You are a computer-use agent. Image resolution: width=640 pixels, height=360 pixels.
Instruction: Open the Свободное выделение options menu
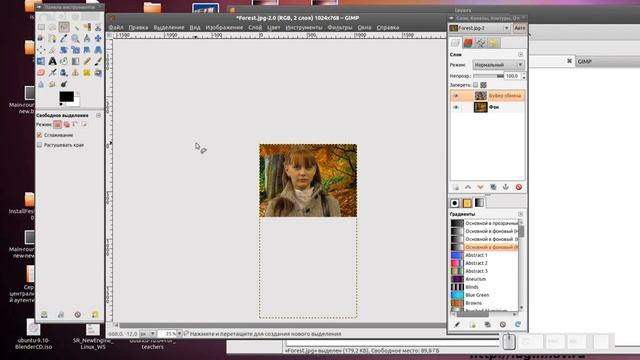click(x=98, y=116)
